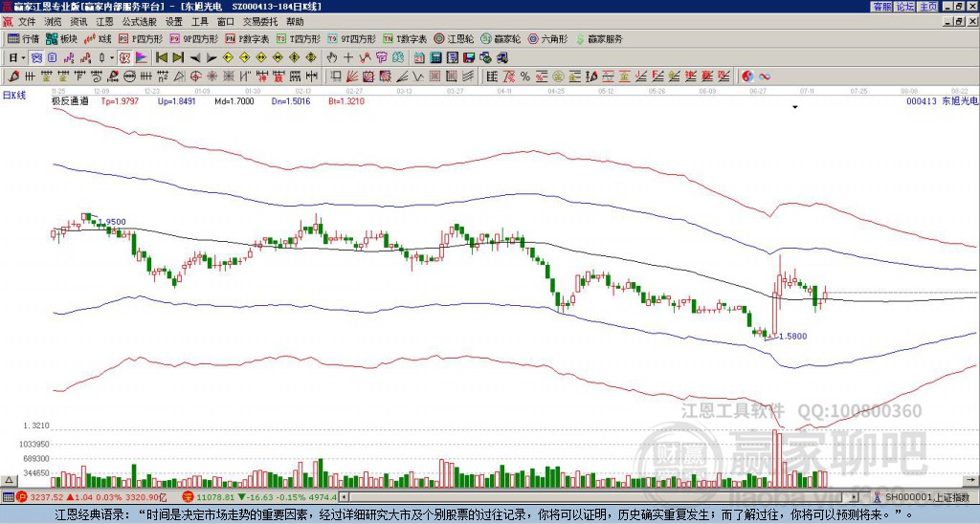The image size is (980, 524).
Task: Open the calculator icon
Action: click(436, 58)
